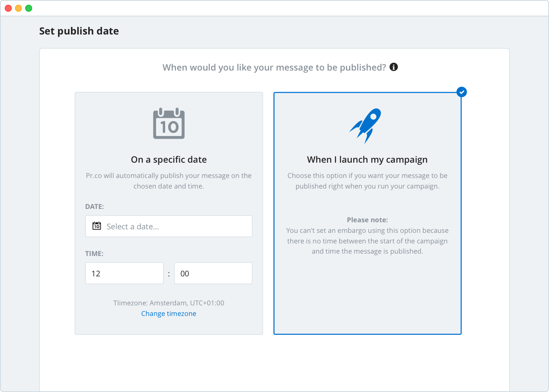Click the yellow minimize window button

click(18, 8)
